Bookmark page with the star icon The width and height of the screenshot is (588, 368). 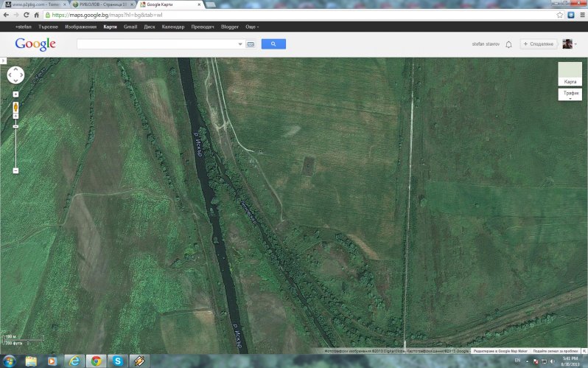pyautogui.click(x=560, y=15)
